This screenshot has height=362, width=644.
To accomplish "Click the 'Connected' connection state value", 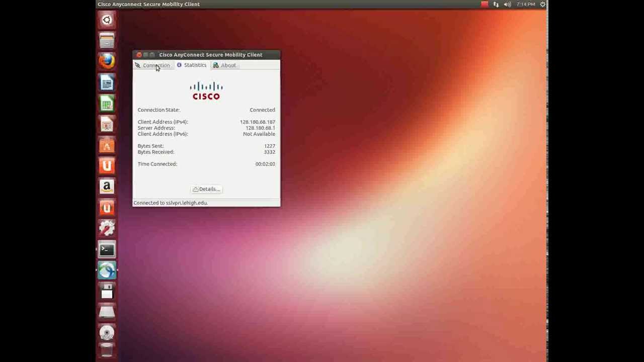I will pyautogui.click(x=262, y=110).
